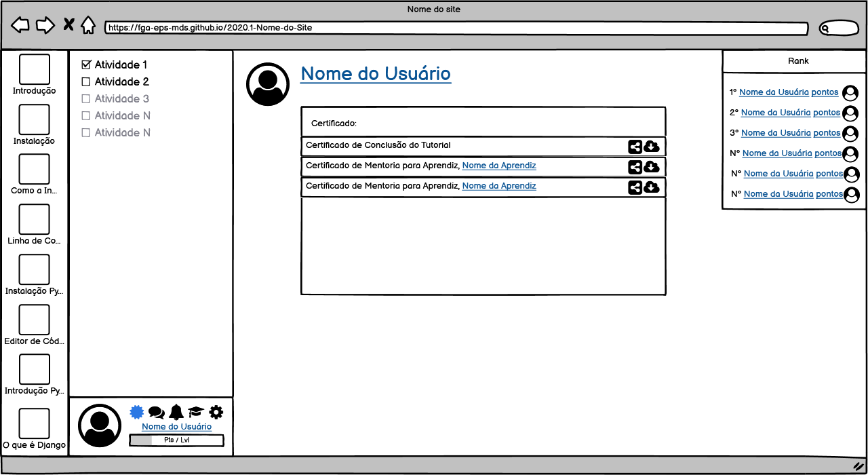868x475 pixels.
Task: Share the first Certificado de Mentoria
Action: 635,167
